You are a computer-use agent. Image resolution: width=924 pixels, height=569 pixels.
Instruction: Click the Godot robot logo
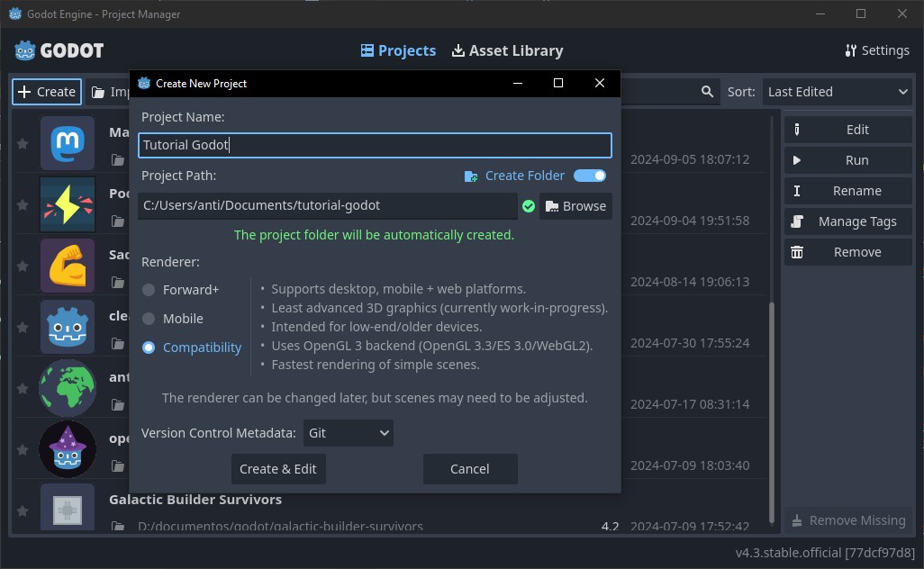click(x=24, y=50)
